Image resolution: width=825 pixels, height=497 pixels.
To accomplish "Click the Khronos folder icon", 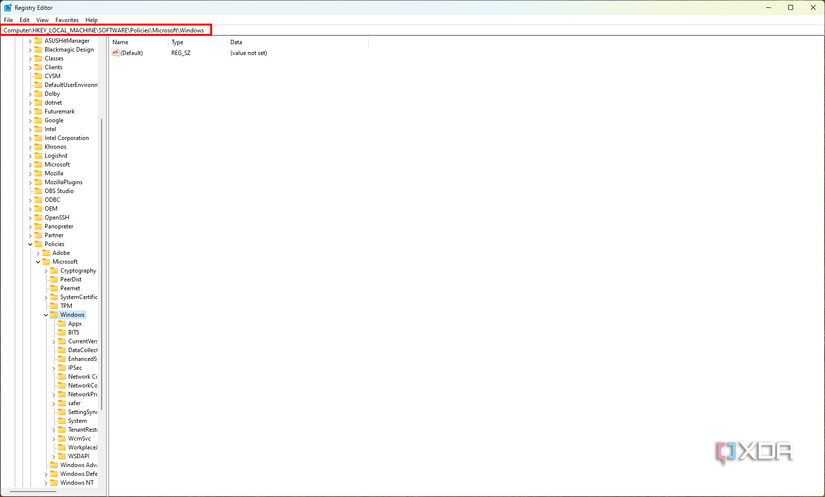I will pos(38,147).
